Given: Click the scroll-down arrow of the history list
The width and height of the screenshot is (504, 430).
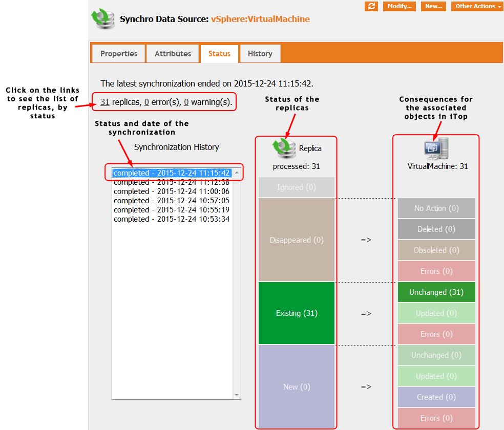Looking at the screenshot, I should click(x=236, y=395).
